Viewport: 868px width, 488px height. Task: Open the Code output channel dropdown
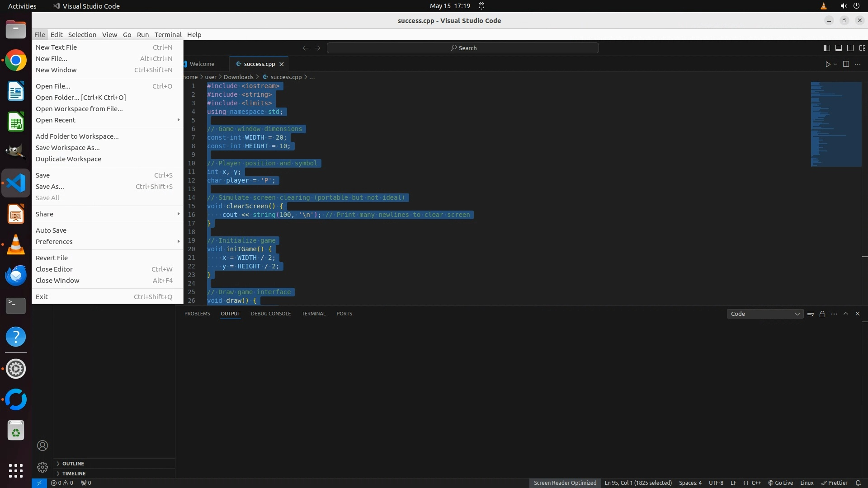[x=764, y=314]
